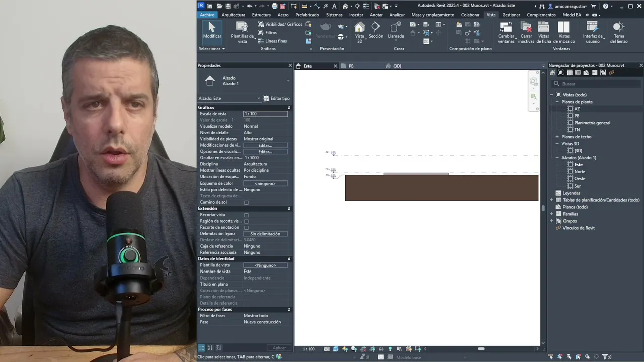The height and width of the screenshot is (362, 644).
Task: Create a Sección view
Action: 376,30
